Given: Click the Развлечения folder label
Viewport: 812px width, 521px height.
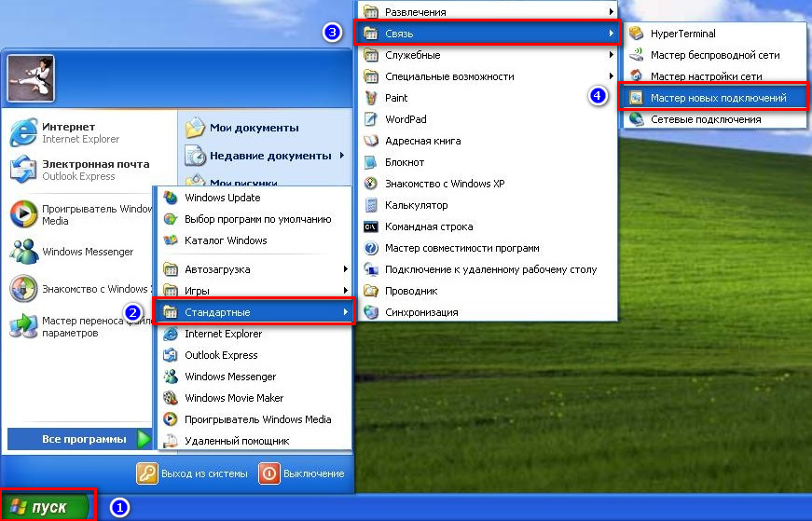Looking at the screenshot, I should tap(415, 12).
